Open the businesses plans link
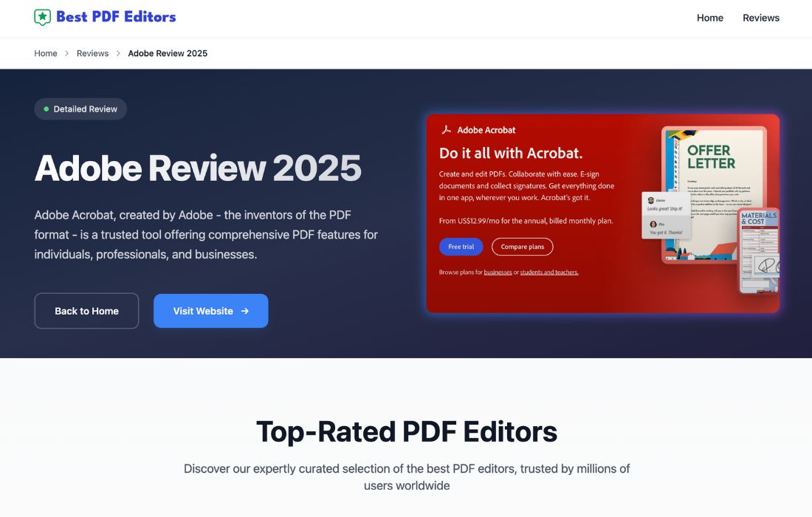Image resolution: width=812 pixels, height=517 pixels. click(x=498, y=273)
